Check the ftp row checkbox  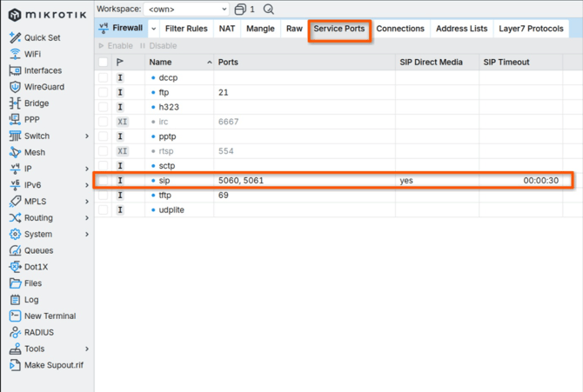pos(104,92)
